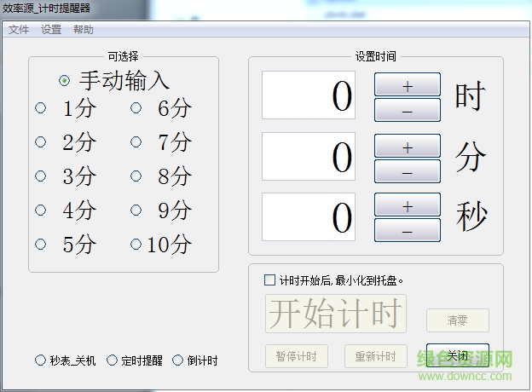Click the hours input field
Screen dimensions: 532x392
[309, 95]
